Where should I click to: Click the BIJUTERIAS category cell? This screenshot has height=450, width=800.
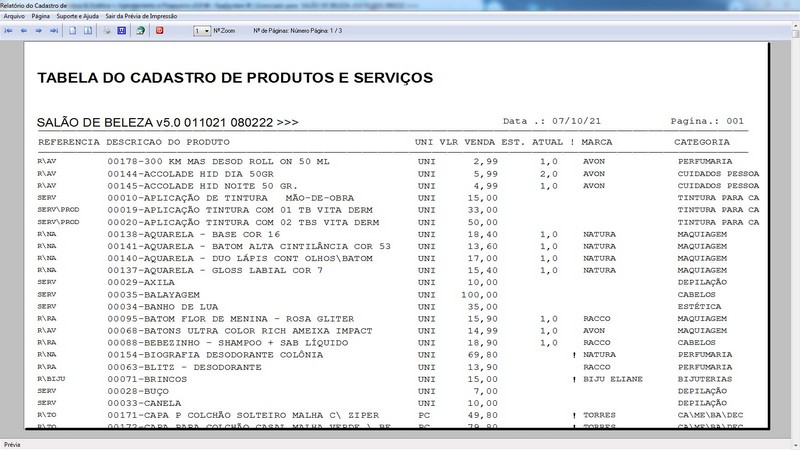(x=705, y=379)
